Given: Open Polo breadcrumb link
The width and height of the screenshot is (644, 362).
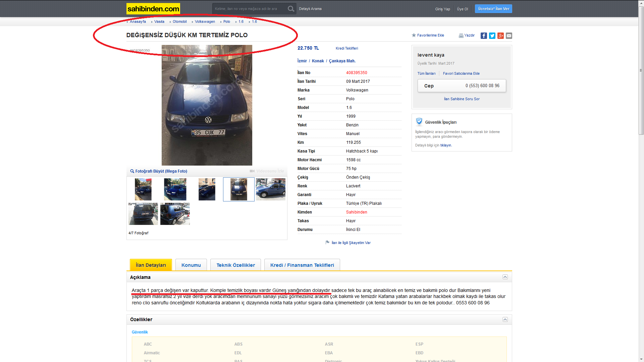Looking at the screenshot, I should [x=227, y=21].
